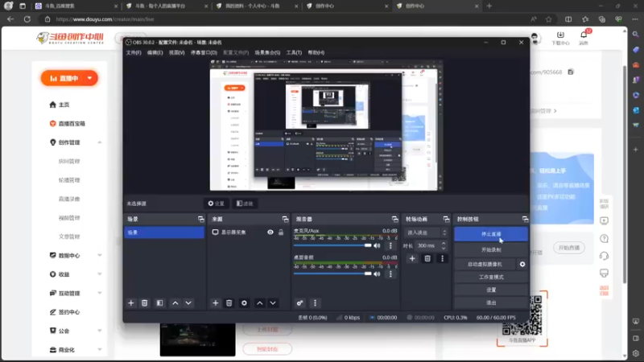Adjust 麦克风/Aux volume slider
Image resolution: width=644 pixels, height=362 pixels.
(x=332, y=245)
